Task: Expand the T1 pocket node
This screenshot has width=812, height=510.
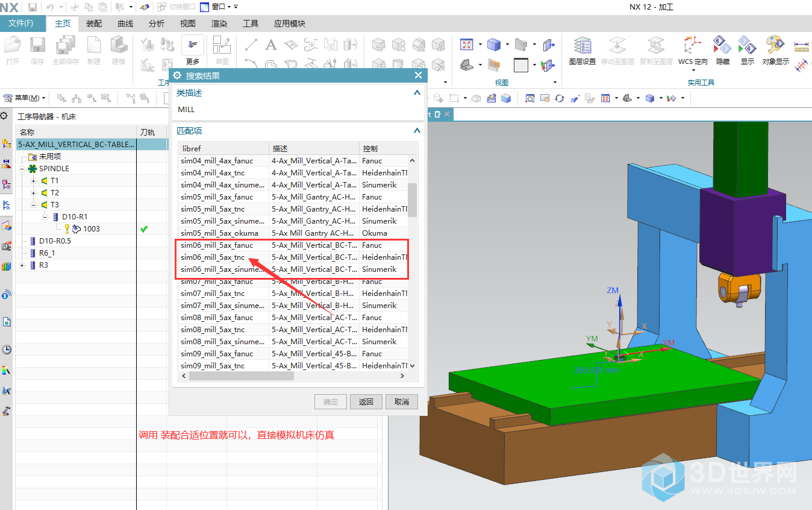Action: (34, 181)
